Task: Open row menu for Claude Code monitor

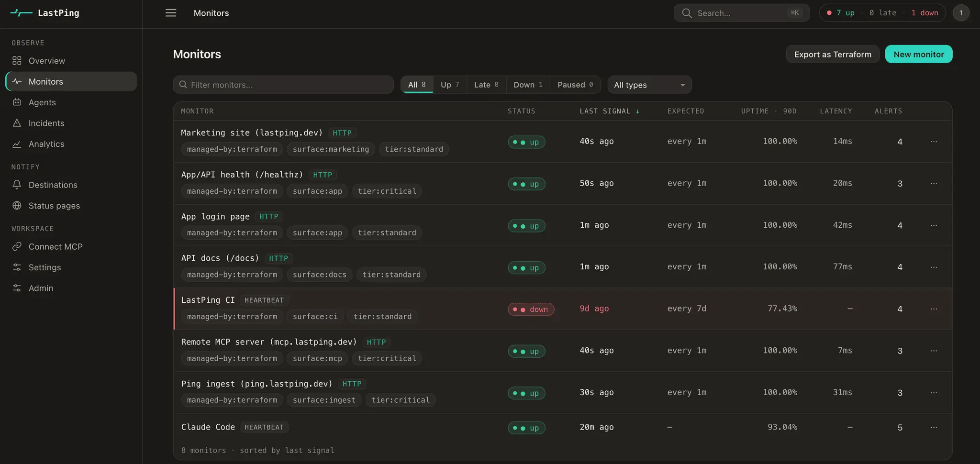Action: point(934,428)
